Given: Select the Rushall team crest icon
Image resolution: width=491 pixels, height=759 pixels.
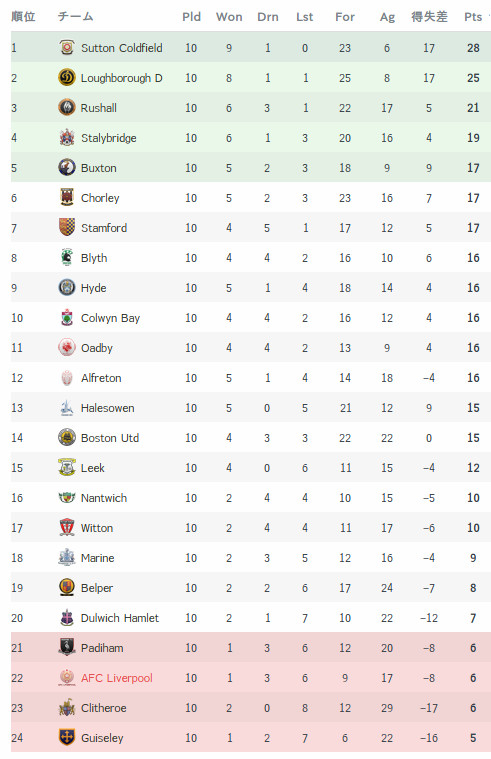Looking at the screenshot, I should pyautogui.click(x=67, y=107).
